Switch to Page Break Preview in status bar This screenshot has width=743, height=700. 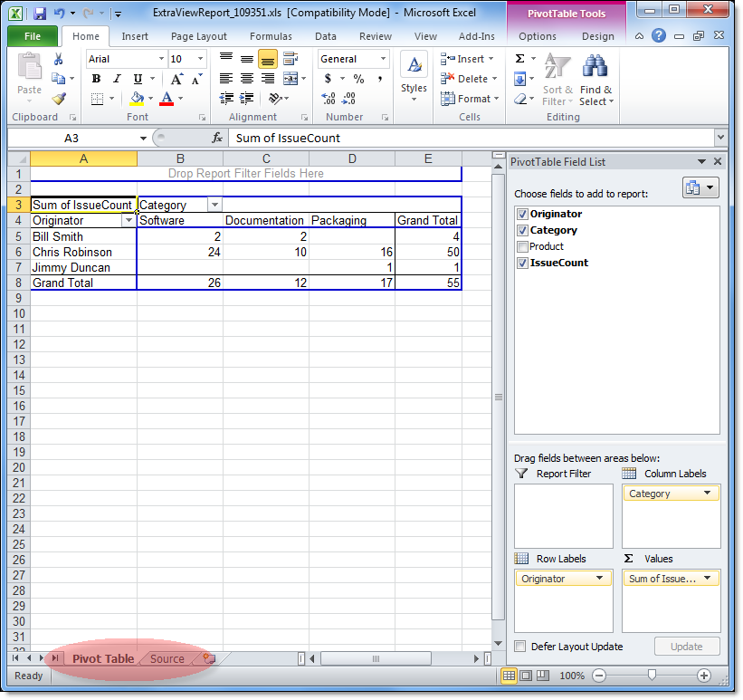(x=543, y=676)
